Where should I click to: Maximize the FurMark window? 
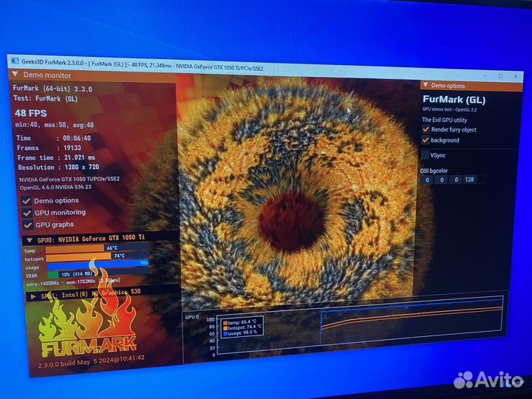[500, 75]
